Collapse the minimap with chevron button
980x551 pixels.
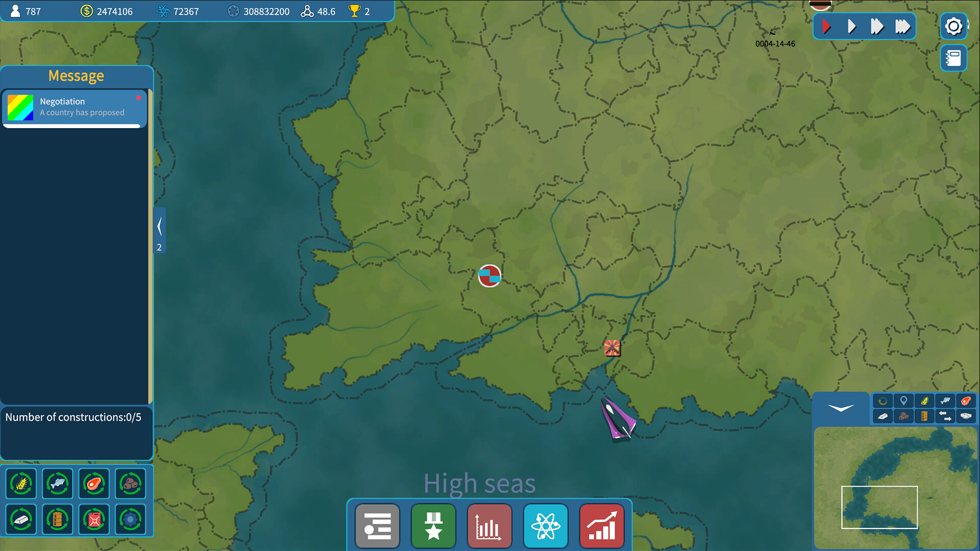pos(841,408)
